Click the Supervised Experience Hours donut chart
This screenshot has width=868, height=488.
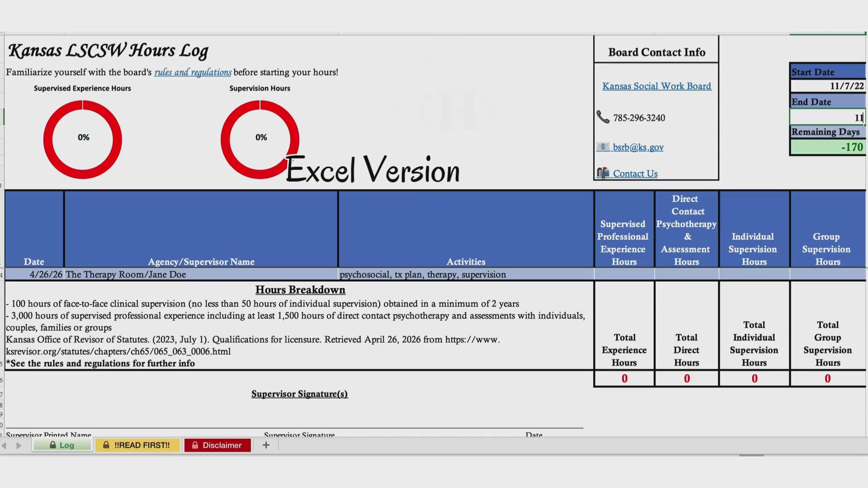83,139
